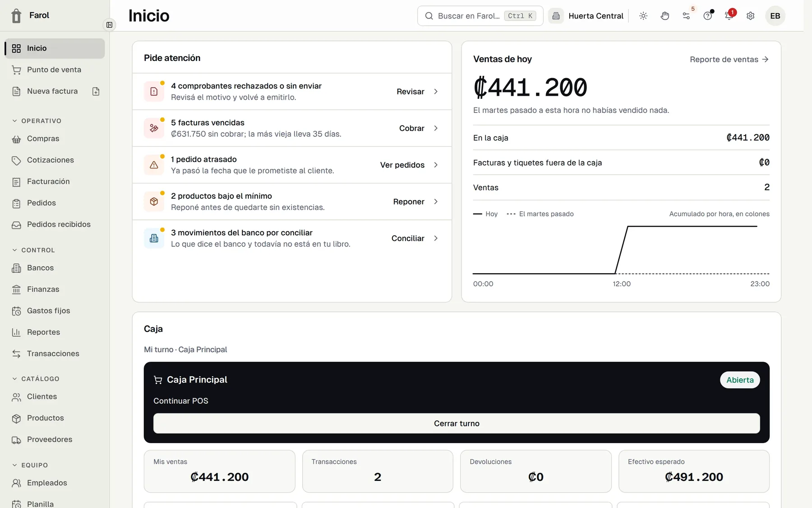Screen dimensions: 812x508
Task: Open Transacciones in sidebar
Action: pos(55,354)
